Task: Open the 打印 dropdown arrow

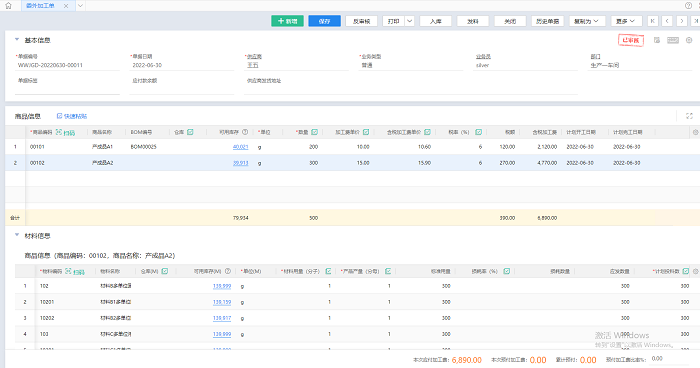Action: click(410, 21)
